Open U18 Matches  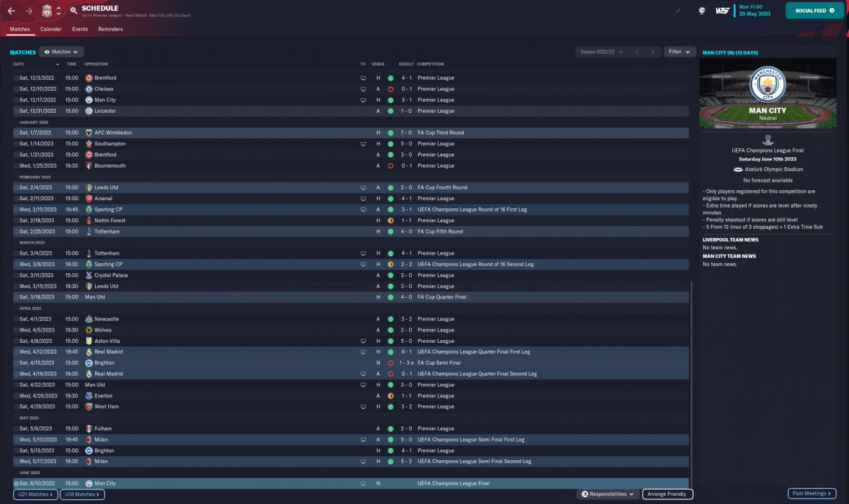coord(82,494)
